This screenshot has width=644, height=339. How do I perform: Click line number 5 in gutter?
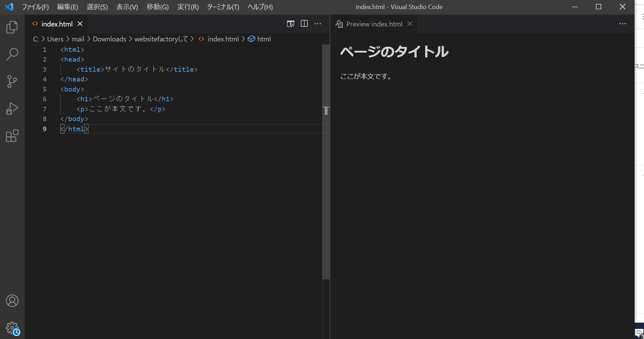[45, 89]
